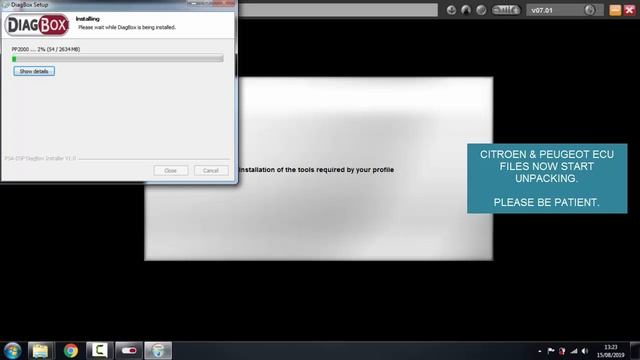
Task: Click the 'Please wait while DiagBox' message
Action: [x=127, y=27]
